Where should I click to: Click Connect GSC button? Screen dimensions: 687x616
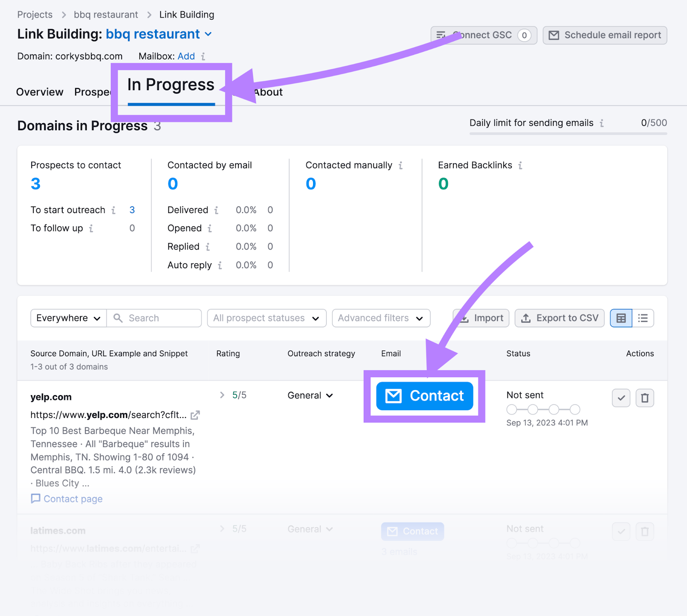[484, 35]
